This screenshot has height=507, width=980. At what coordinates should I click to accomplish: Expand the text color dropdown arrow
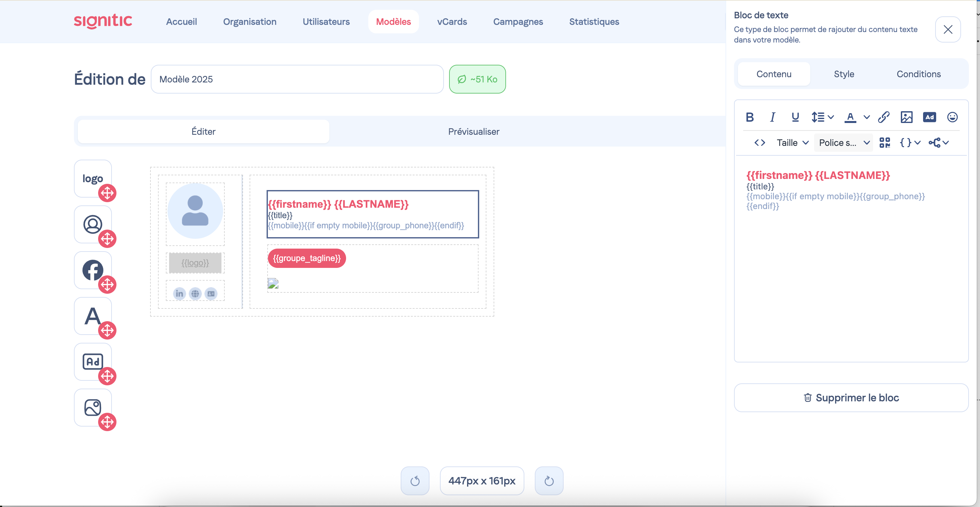click(866, 117)
